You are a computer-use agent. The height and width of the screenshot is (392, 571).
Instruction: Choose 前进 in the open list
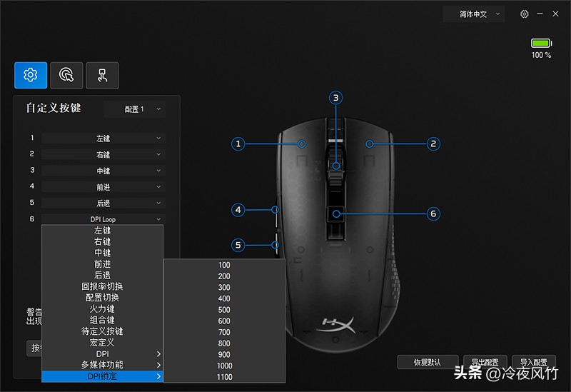102,264
